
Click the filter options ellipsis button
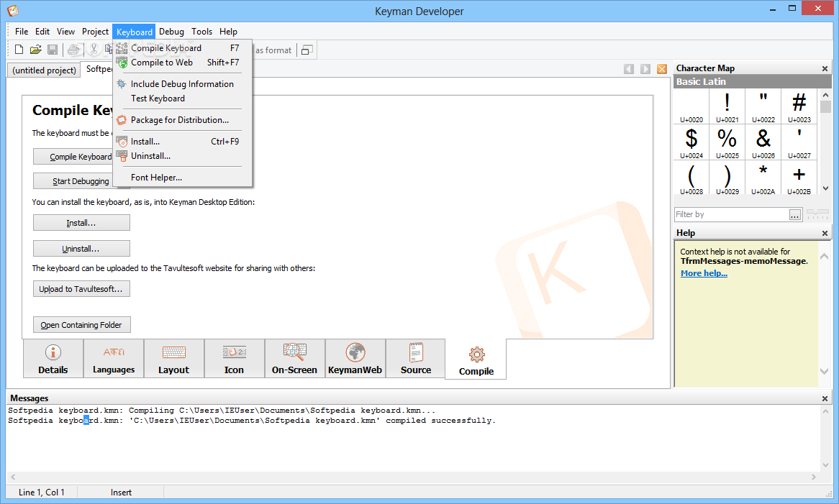795,215
